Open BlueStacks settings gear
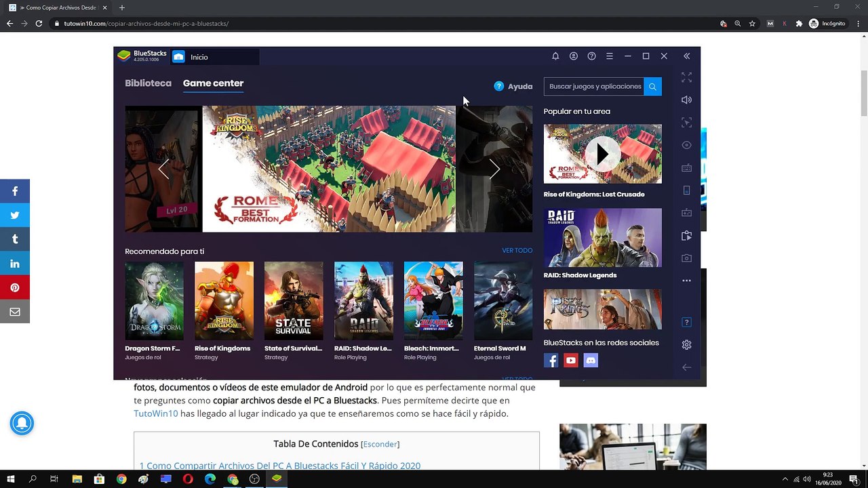The image size is (868, 488). click(x=687, y=344)
